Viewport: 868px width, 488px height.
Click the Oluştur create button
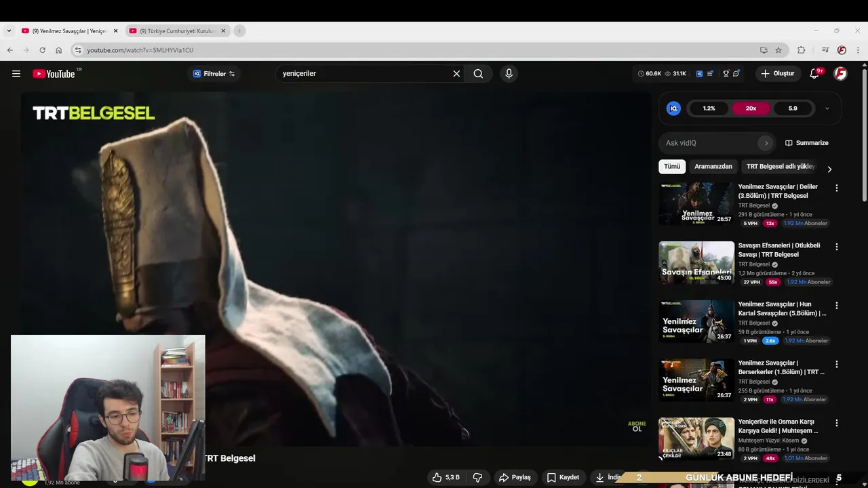click(x=777, y=74)
